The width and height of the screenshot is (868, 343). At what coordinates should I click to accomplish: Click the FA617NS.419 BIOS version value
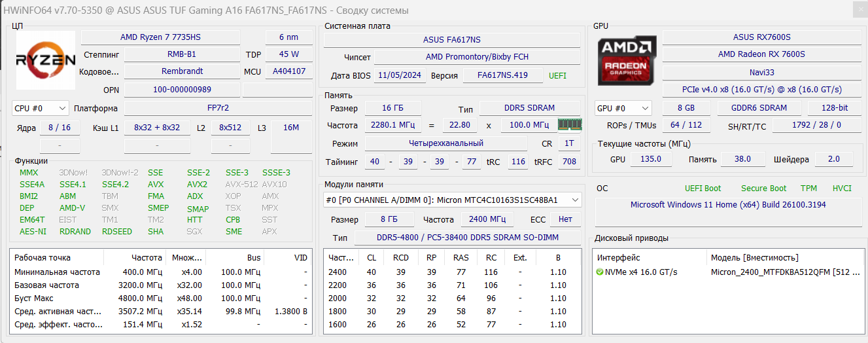(502, 76)
